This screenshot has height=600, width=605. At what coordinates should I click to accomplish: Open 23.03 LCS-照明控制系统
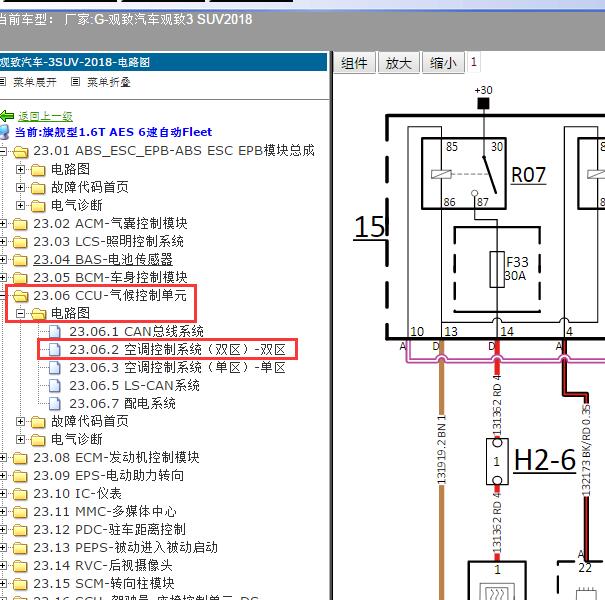click(108, 241)
